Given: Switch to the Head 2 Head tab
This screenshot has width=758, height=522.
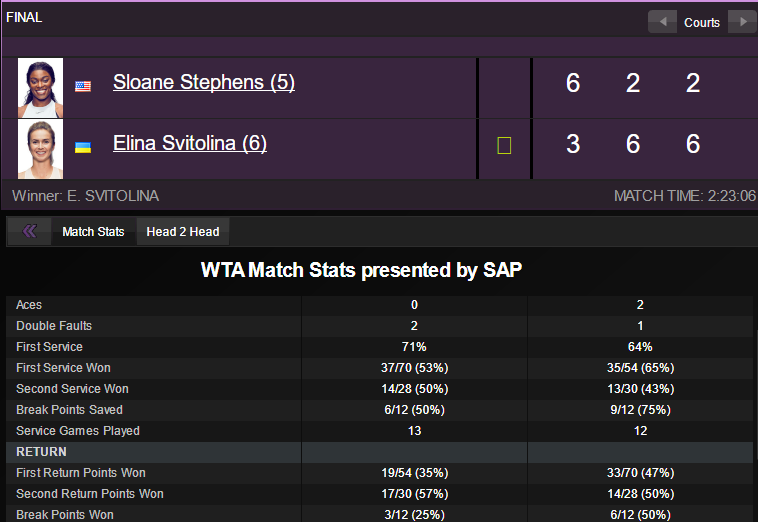Looking at the screenshot, I should click(x=182, y=231).
